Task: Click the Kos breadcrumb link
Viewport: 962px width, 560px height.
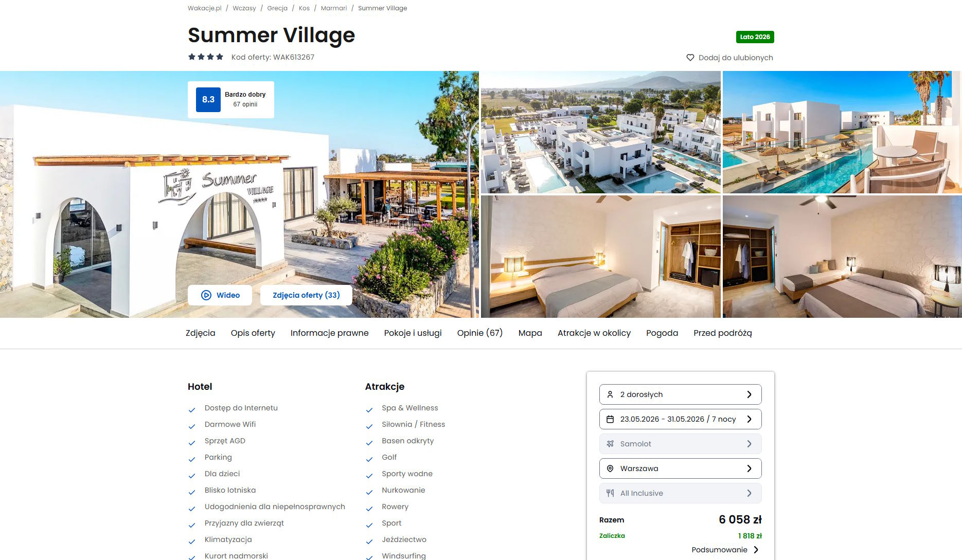Action: coord(304,8)
